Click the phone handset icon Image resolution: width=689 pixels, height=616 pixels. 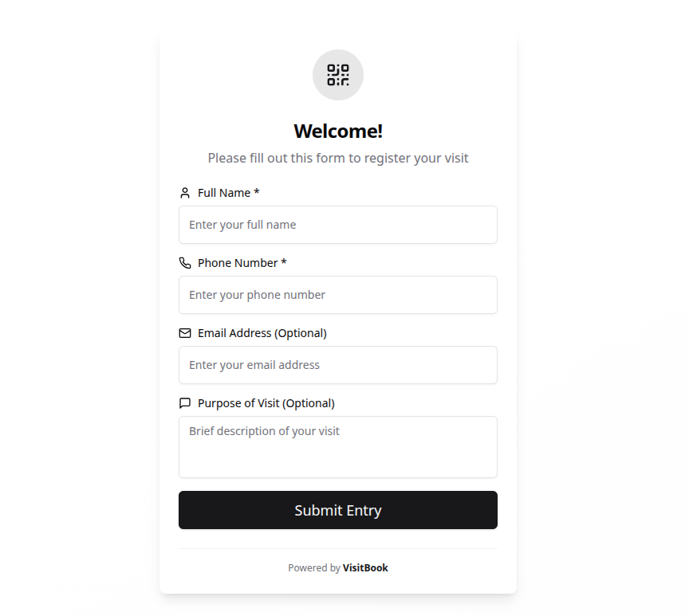pyautogui.click(x=185, y=263)
